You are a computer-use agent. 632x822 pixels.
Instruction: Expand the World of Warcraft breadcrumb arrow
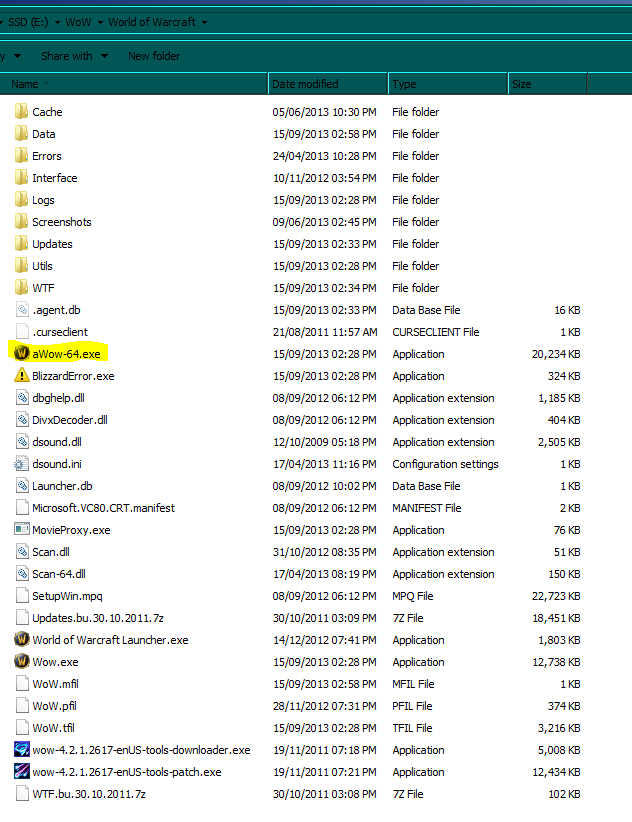(x=204, y=23)
